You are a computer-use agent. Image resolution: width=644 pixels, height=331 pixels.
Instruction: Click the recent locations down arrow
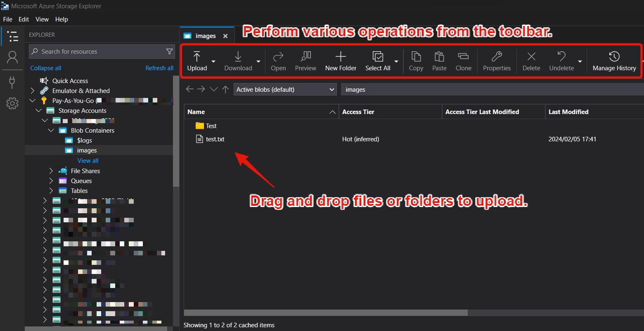[x=213, y=89]
